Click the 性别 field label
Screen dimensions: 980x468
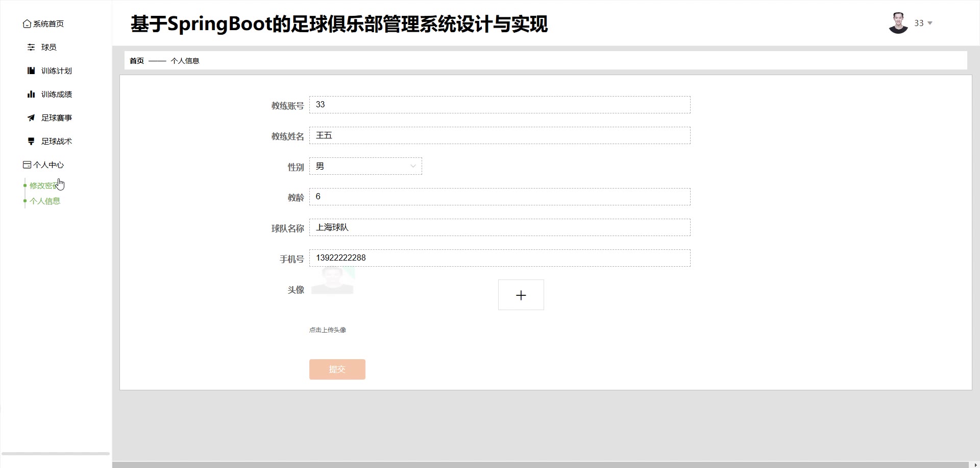click(x=296, y=167)
